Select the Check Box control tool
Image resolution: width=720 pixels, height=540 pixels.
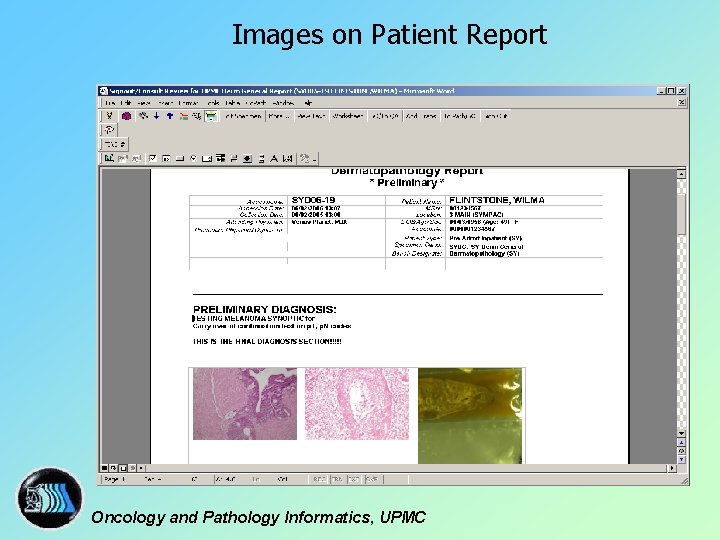153,158
